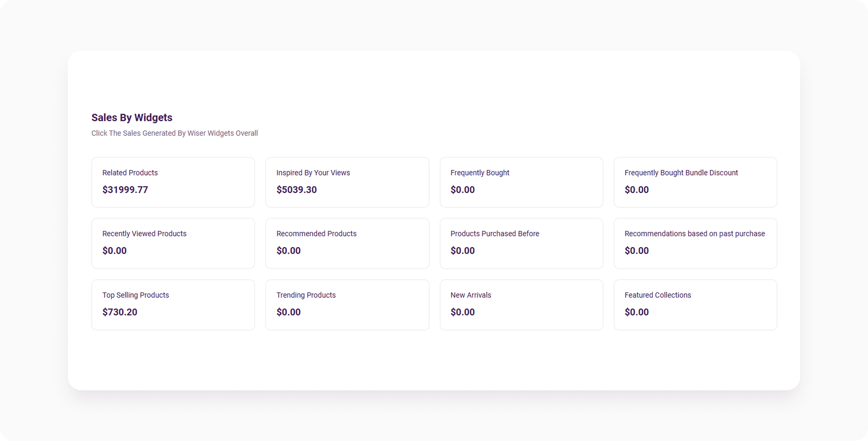Click the Products Purchased Before card
This screenshot has width=868, height=441.
pyautogui.click(x=521, y=243)
